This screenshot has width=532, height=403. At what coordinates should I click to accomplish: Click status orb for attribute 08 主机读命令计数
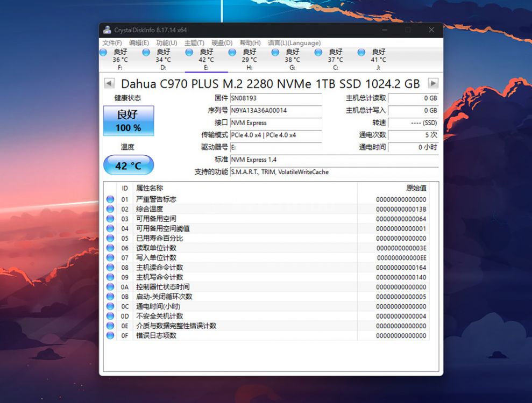(x=110, y=268)
